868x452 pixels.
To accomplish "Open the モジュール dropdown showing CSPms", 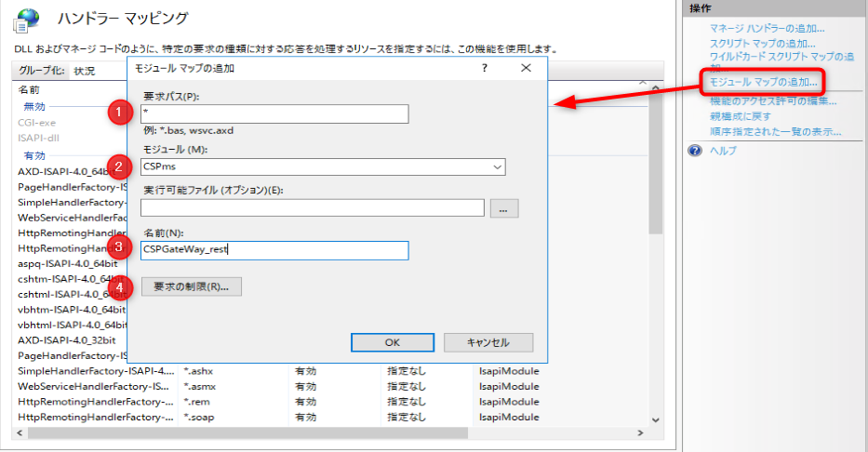I will (322, 166).
